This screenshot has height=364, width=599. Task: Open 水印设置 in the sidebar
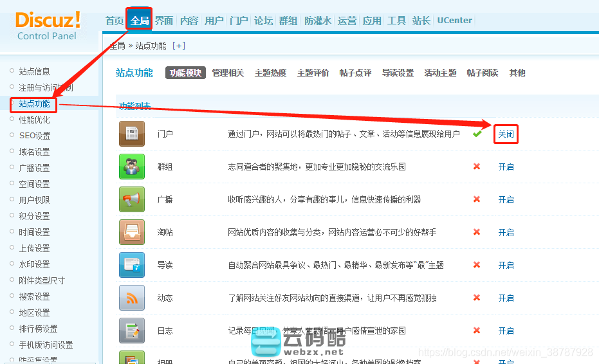click(34, 264)
